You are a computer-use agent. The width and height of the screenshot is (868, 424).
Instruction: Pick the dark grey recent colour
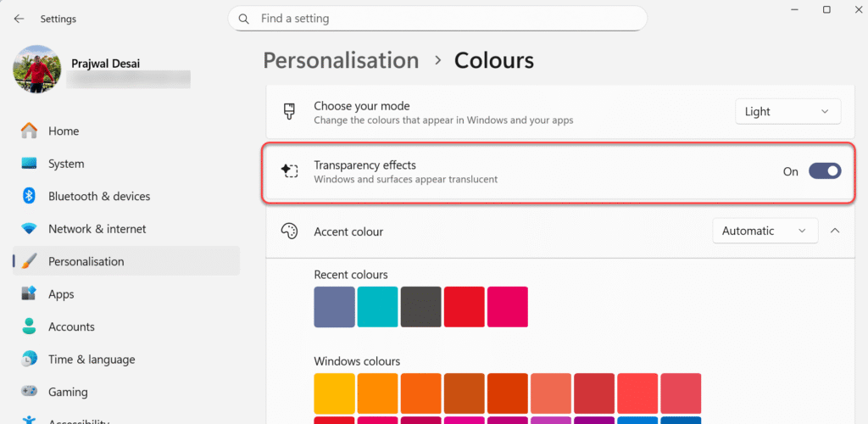(420, 307)
